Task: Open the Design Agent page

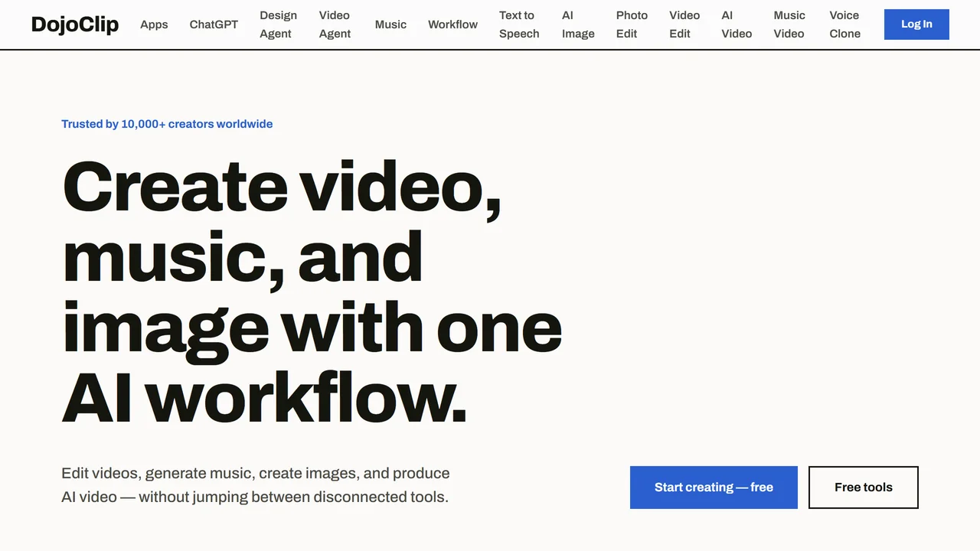Action: tap(278, 24)
